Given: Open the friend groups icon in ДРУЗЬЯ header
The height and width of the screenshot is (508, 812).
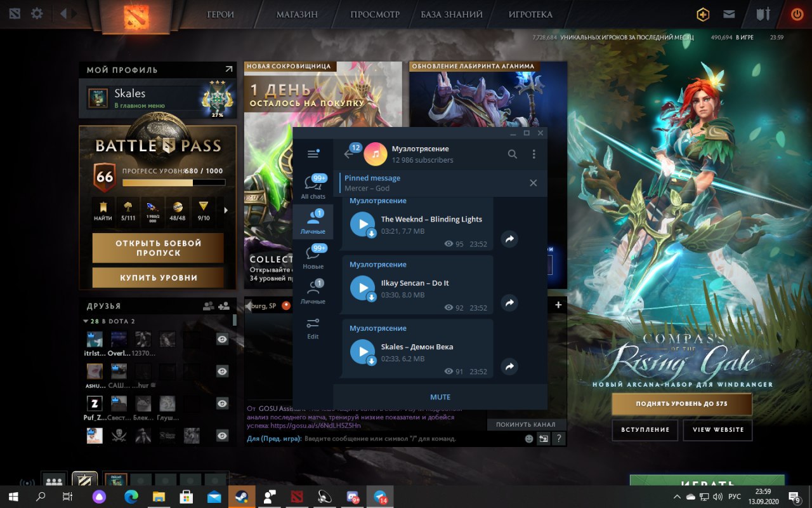Looking at the screenshot, I should tap(208, 305).
